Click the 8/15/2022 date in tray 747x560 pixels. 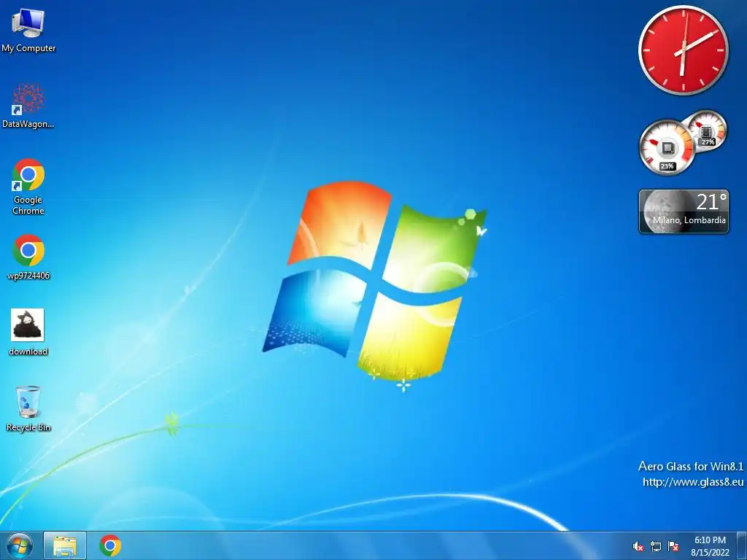tap(710, 553)
